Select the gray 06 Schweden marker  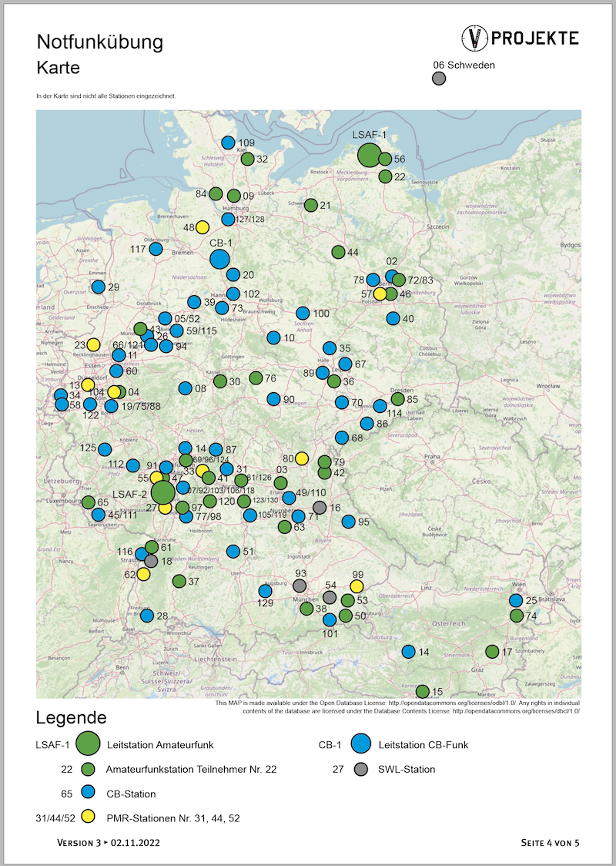[439, 79]
